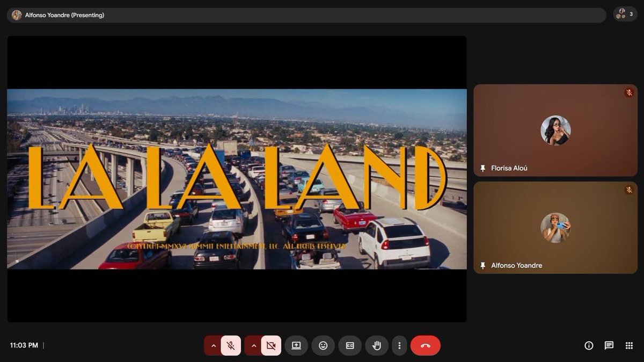Click muted mic indicator on Florisa Aloú tile
Screen dimensions: 644x362
tap(629, 93)
